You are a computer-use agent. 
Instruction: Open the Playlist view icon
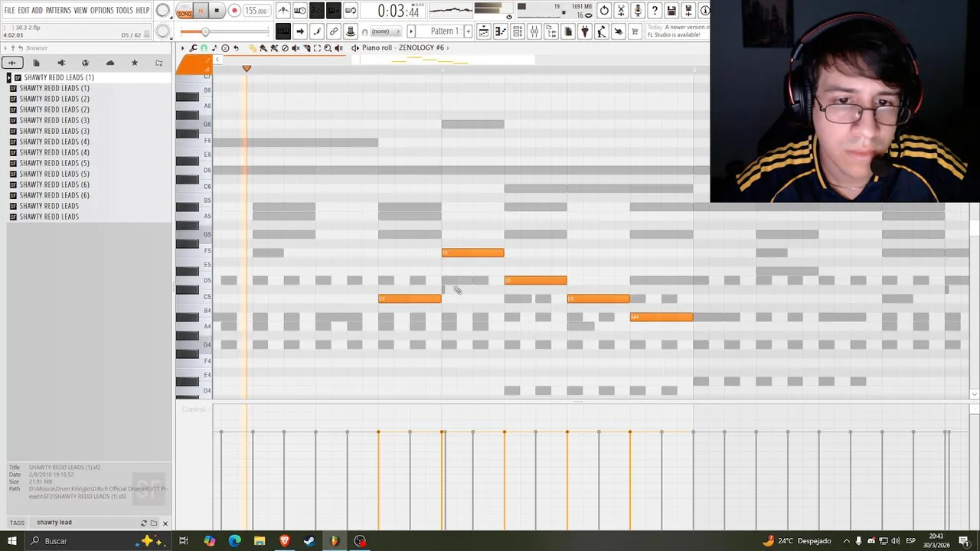(x=484, y=31)
